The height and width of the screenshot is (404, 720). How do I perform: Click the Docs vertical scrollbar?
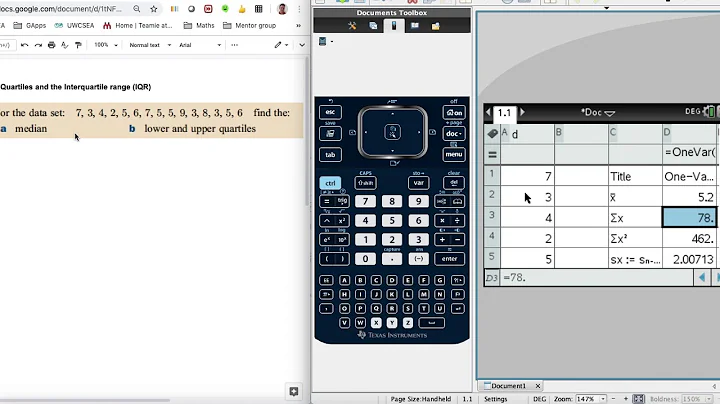click(308, 133)
